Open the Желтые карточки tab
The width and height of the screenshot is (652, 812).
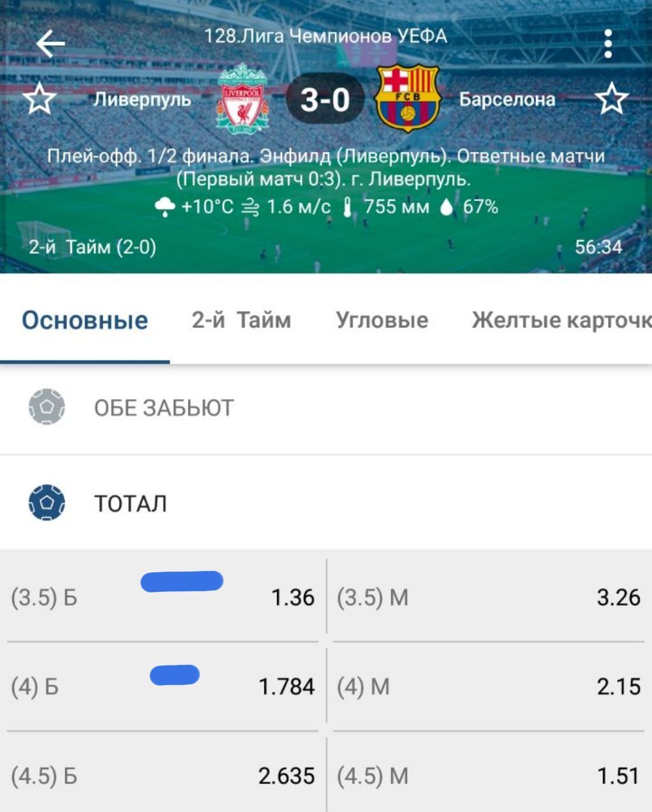click(x=561, y=320)
